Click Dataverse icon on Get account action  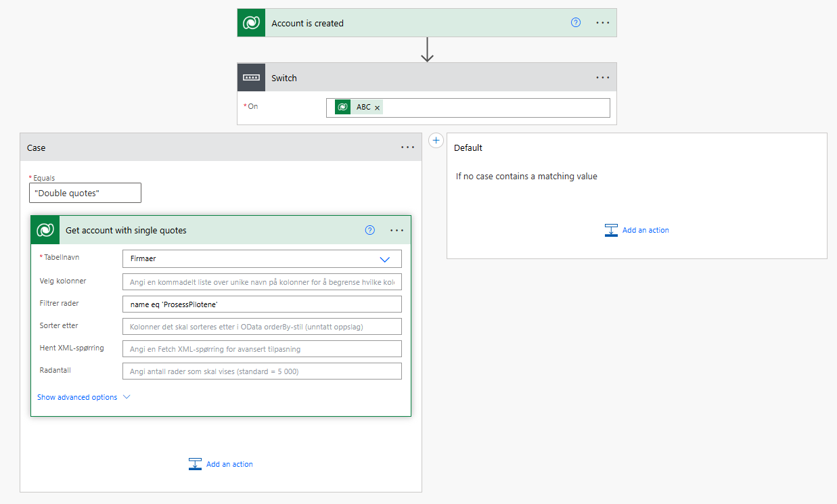click(45, 230)
